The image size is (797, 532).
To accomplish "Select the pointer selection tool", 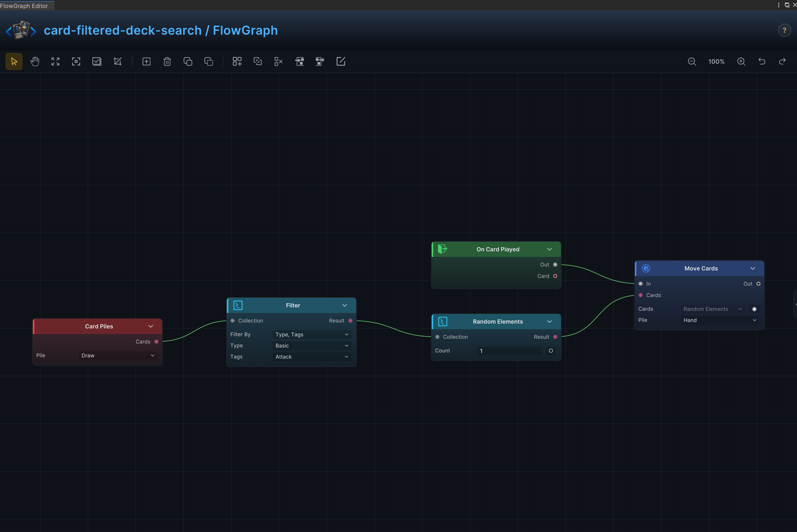I will pos(14,61).
